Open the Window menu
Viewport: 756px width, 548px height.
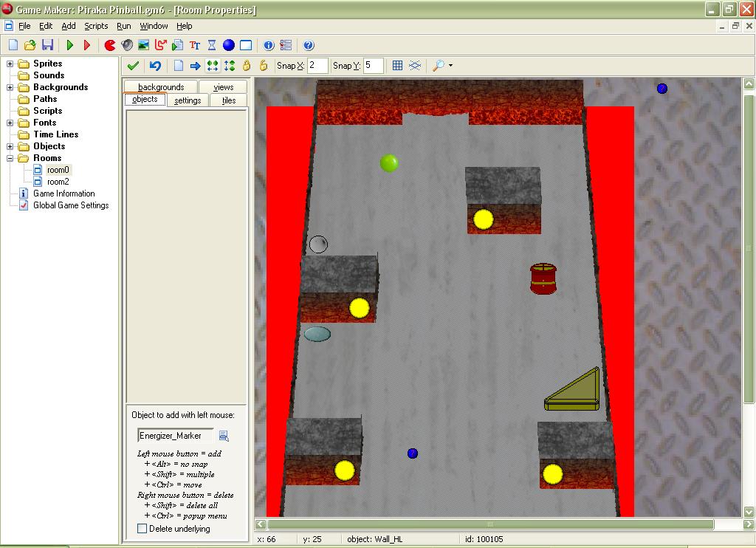pos(154,26)
